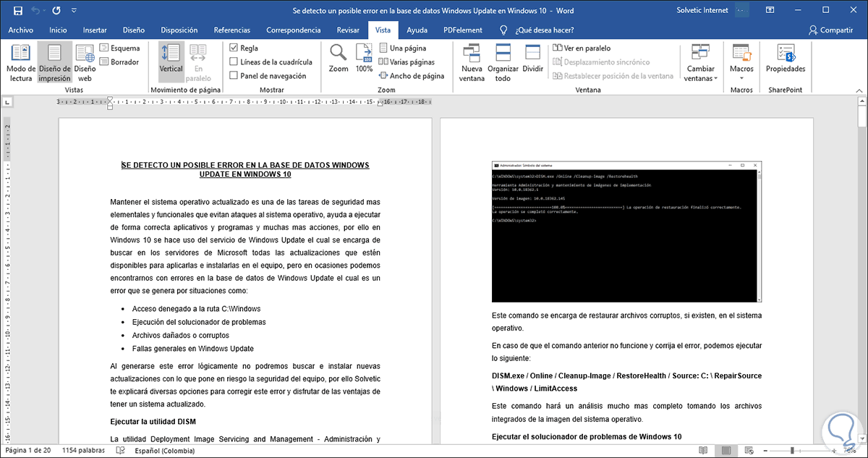The image size is (868, 458).
Task: Open the Archivo tab
Action: point(21,30)
